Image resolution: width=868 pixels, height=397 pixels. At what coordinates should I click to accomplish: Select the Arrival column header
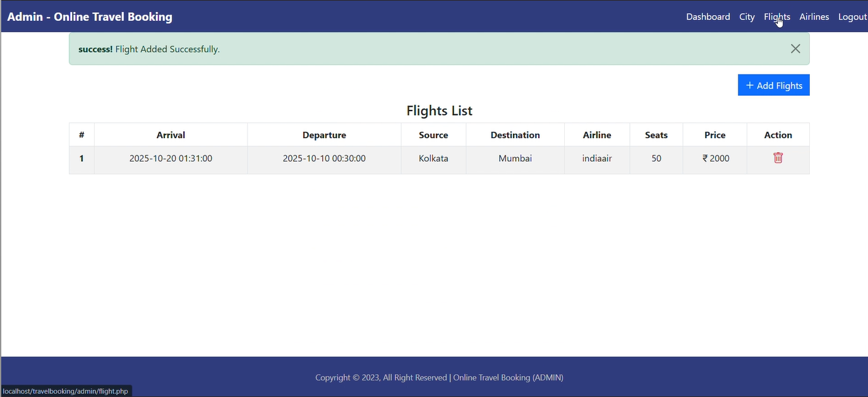pyautogui.click(x=171, y=134)
